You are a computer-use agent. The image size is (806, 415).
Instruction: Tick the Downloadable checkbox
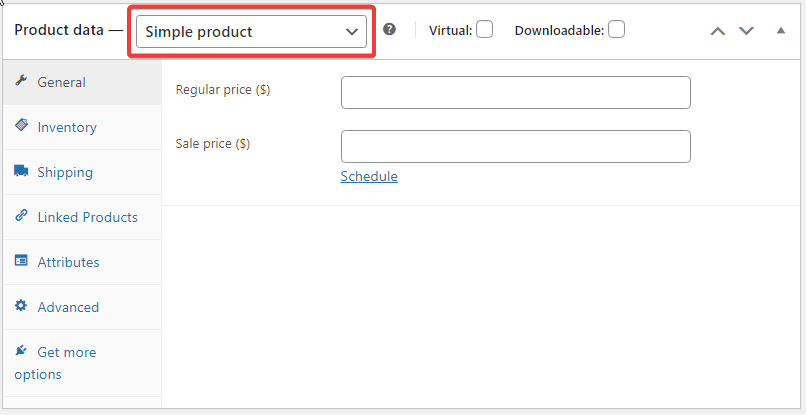point(616,30)
